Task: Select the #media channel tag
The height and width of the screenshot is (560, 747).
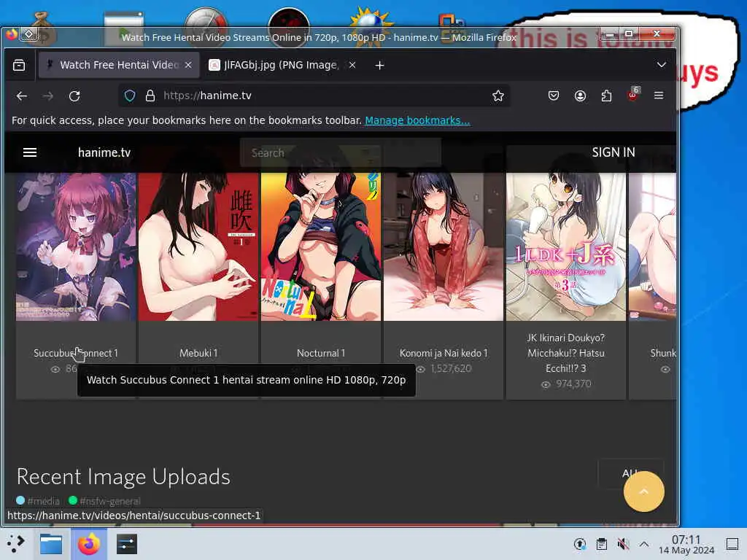Action: [38, 501]
